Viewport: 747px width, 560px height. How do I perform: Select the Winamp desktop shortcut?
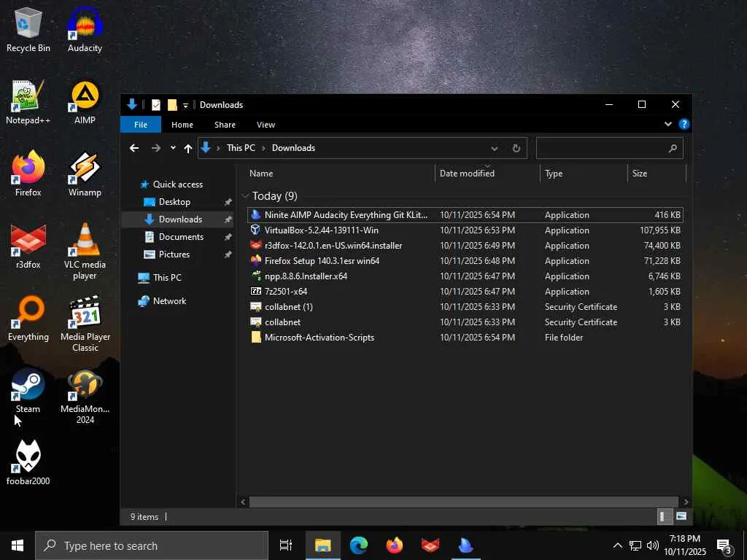coord(85,174)
